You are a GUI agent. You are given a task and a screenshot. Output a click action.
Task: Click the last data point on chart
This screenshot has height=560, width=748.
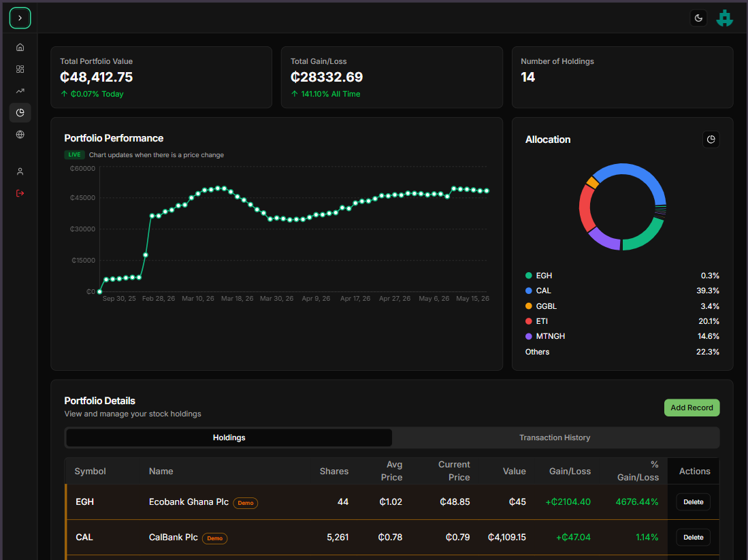pos(487,191)
